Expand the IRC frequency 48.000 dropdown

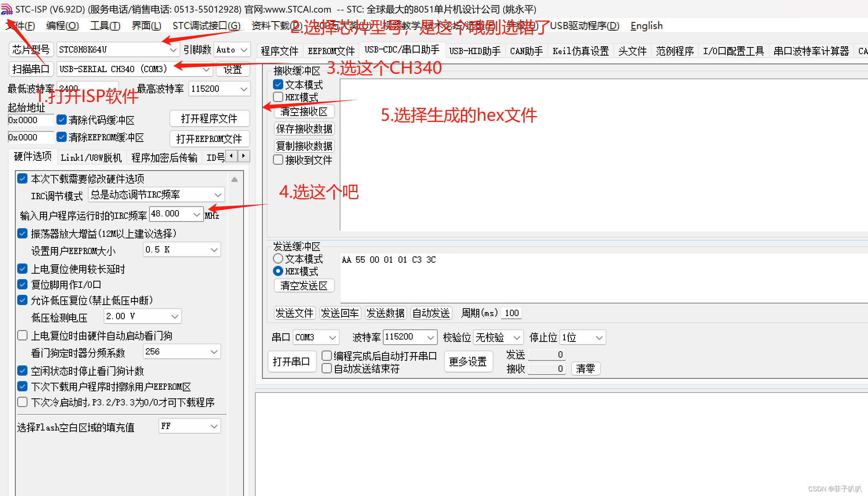[197, 214]
